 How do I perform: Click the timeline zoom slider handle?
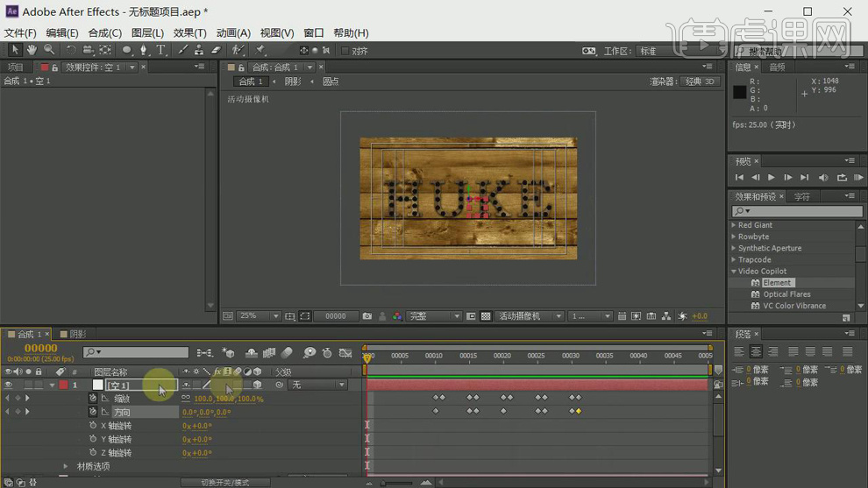382,483
